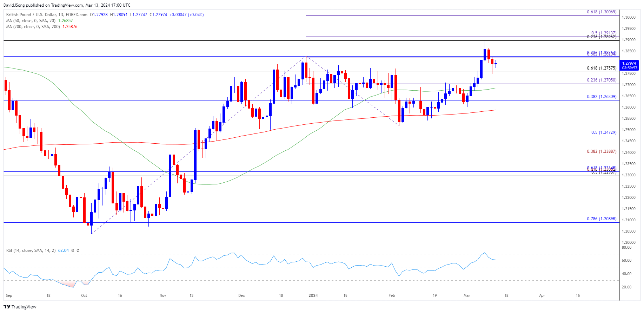Select the RSI (14, close, SMA, 14, 2) legend
Screen dimensions: 644x313
[x=31, y=250]
